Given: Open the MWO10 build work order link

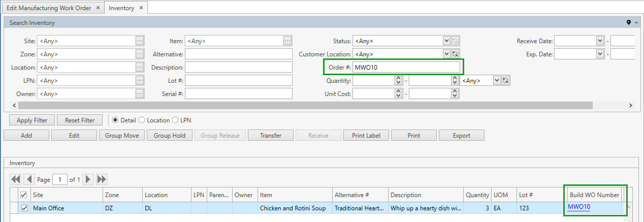Looking at the screenshot, I should point(578,207).
